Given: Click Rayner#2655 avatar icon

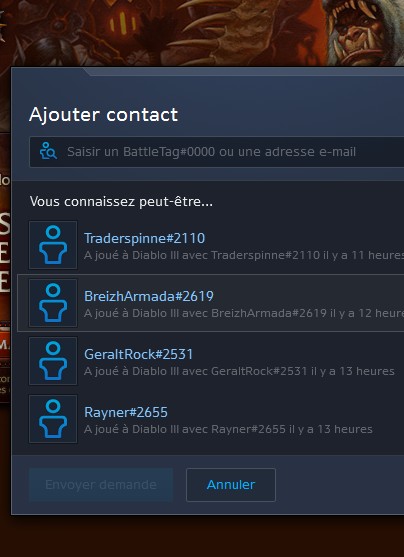Looking at the screenshot, I should [53, 419].
